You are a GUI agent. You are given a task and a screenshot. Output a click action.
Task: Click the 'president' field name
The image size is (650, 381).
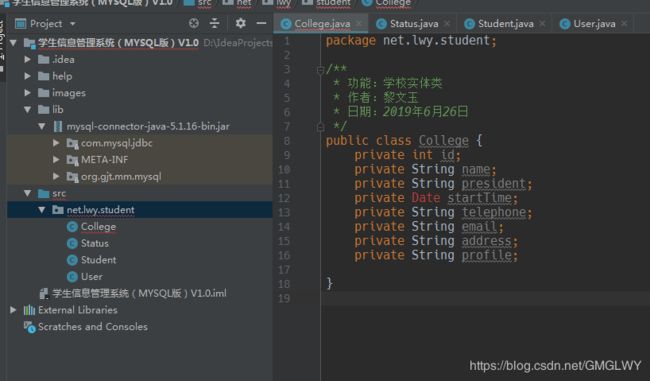point(494,183)
